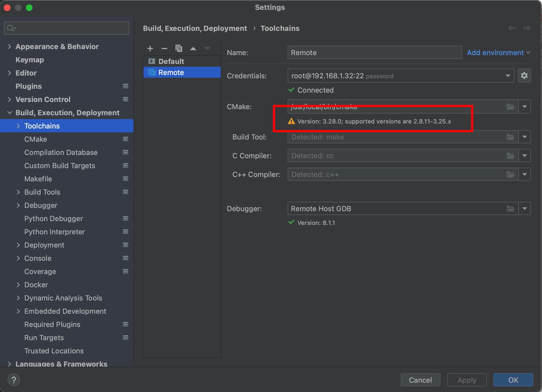Open the Credentials dropdown
This screenshot has width=542, height=392.
tap(508, 76)
